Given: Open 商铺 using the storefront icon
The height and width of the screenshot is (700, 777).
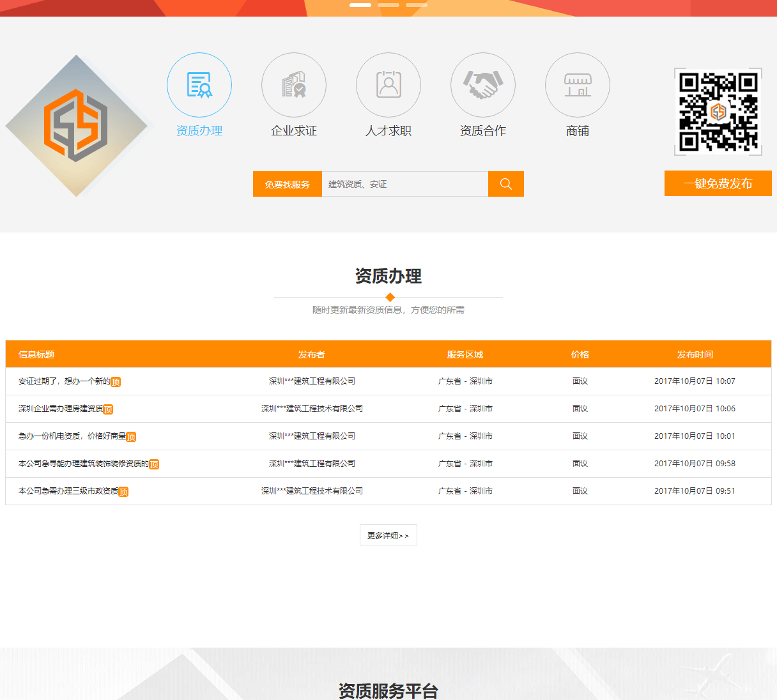Looking at the screenshot, I should tap(577, 84).
